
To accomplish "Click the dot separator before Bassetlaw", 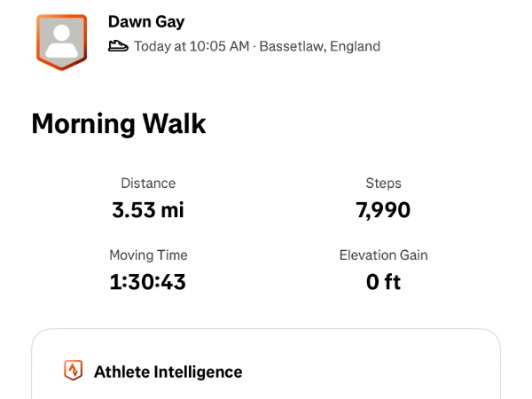I will pyautogui.click(x=254, y=46).
